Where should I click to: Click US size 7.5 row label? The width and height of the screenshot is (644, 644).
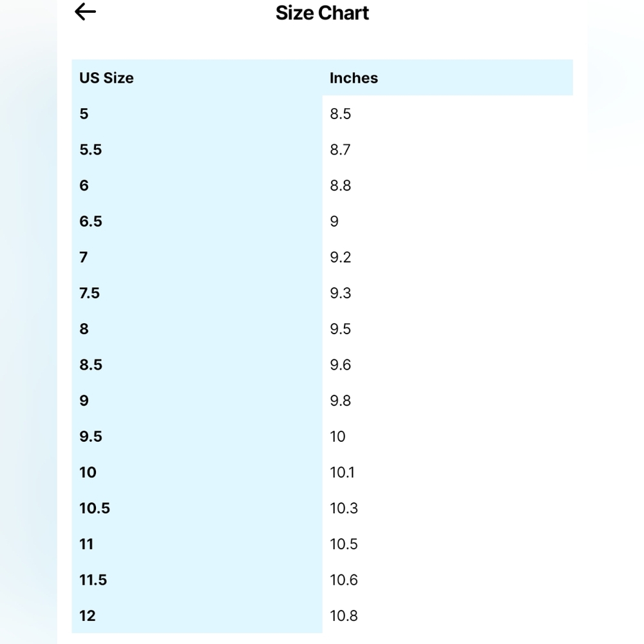[x=90, y=293]
